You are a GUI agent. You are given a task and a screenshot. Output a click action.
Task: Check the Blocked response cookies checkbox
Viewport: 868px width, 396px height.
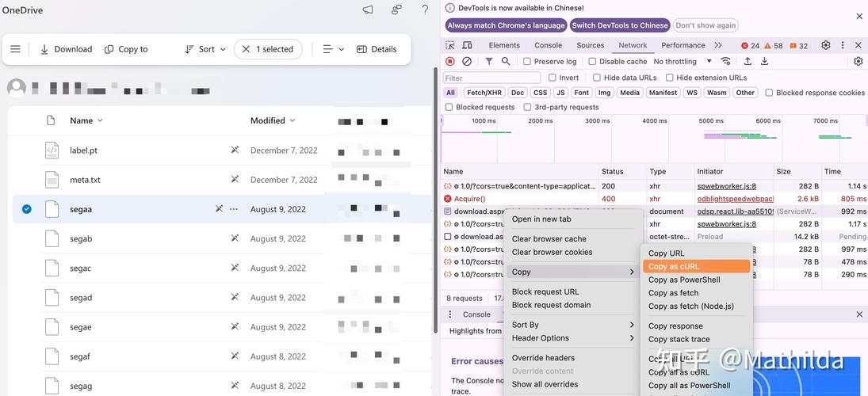pos(769,93)
